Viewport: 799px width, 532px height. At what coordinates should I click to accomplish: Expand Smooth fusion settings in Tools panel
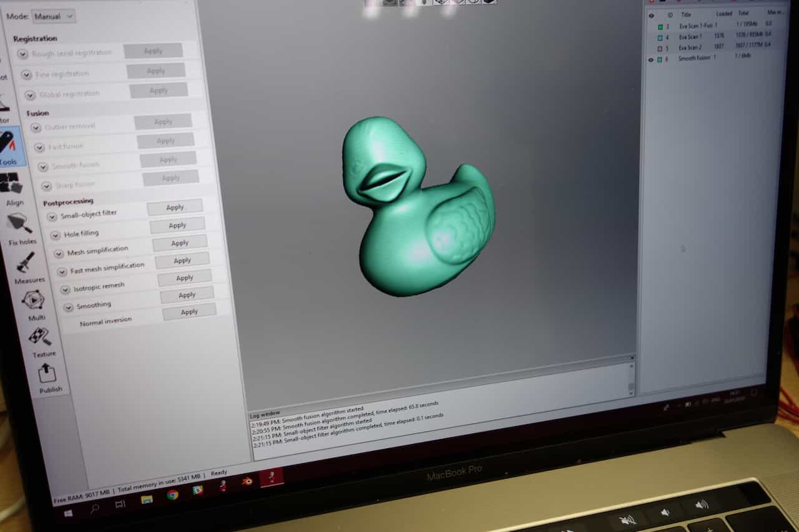click(x=42, y=167)
